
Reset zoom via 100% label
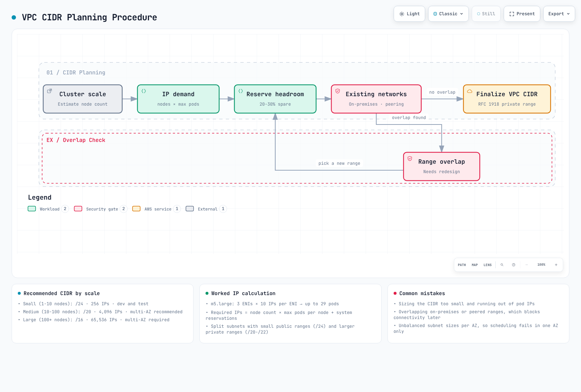[541, 265]
